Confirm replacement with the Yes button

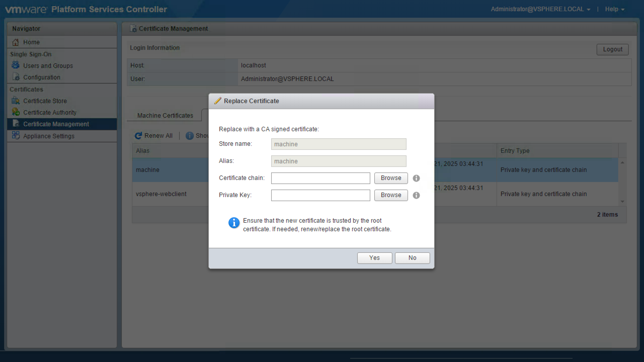[374, 258]
